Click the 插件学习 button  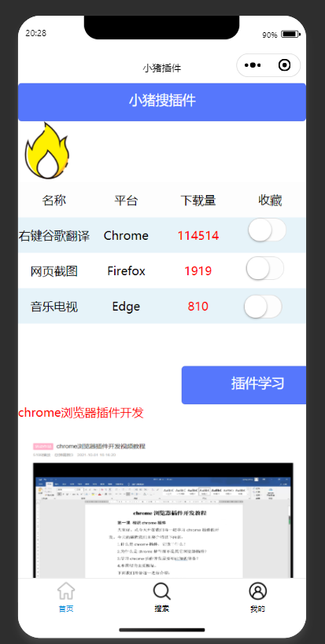(244, 385)
